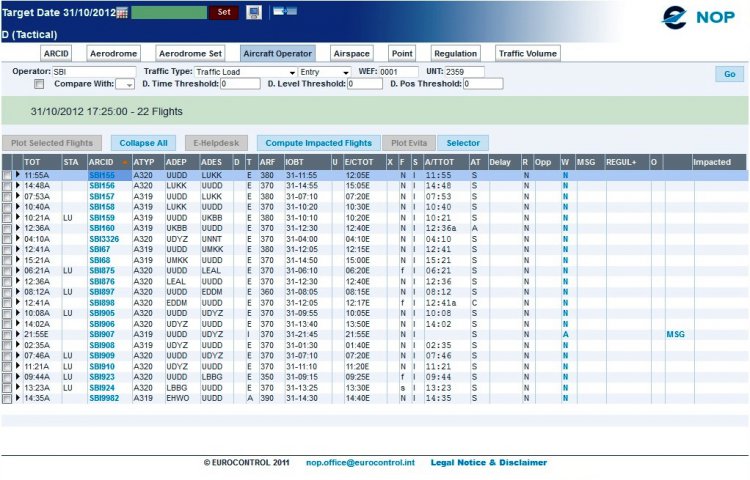
Task: Click the NOP logo
Action: (698, 17)
